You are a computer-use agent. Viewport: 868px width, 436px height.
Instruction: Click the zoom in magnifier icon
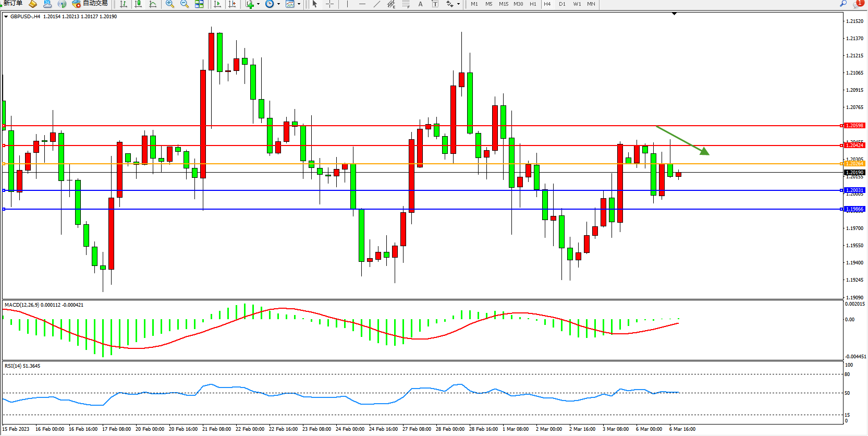coord(169,4)
